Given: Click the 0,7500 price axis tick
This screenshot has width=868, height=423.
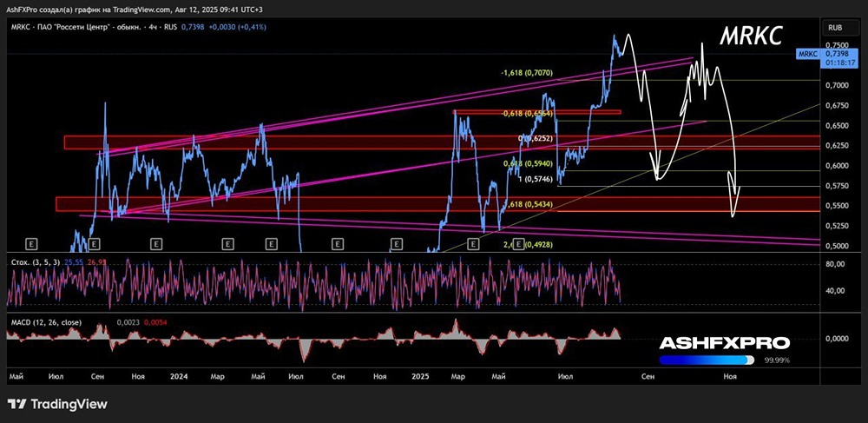Looking at the screenshot, I should click(x=837, y=45).
